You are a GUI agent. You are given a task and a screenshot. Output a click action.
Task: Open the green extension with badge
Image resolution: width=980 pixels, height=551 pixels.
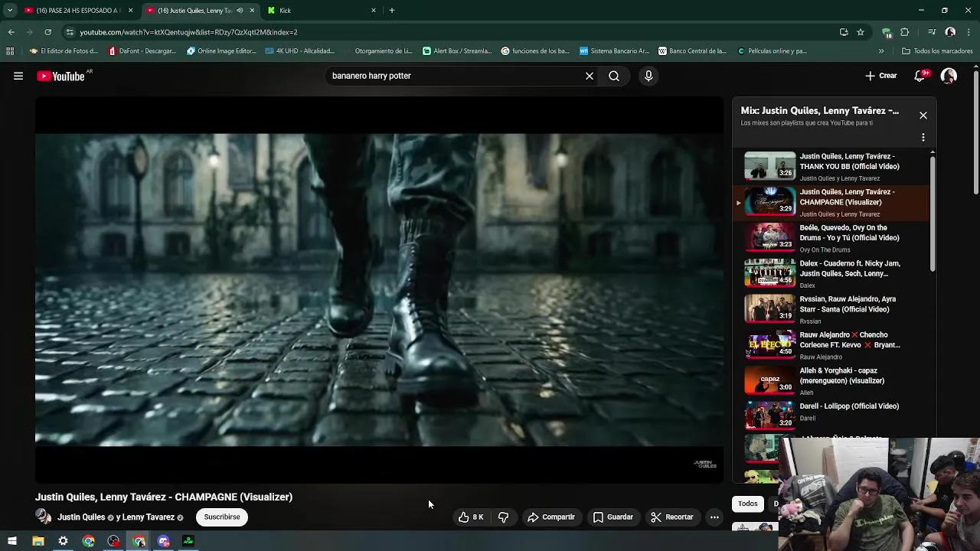[x=887, y=32]
